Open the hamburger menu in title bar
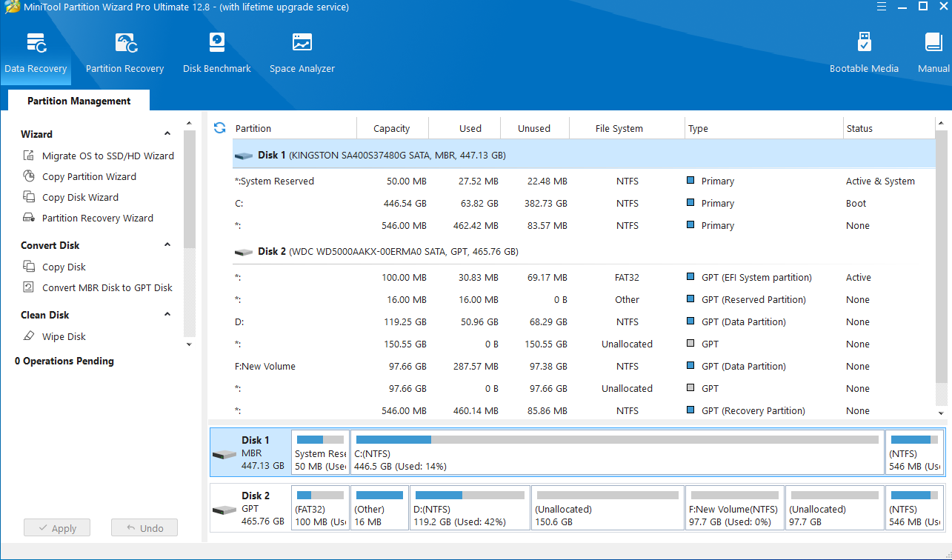Viewport: 952px width, 560px height. pyautogui.click(x=881, y=7)
